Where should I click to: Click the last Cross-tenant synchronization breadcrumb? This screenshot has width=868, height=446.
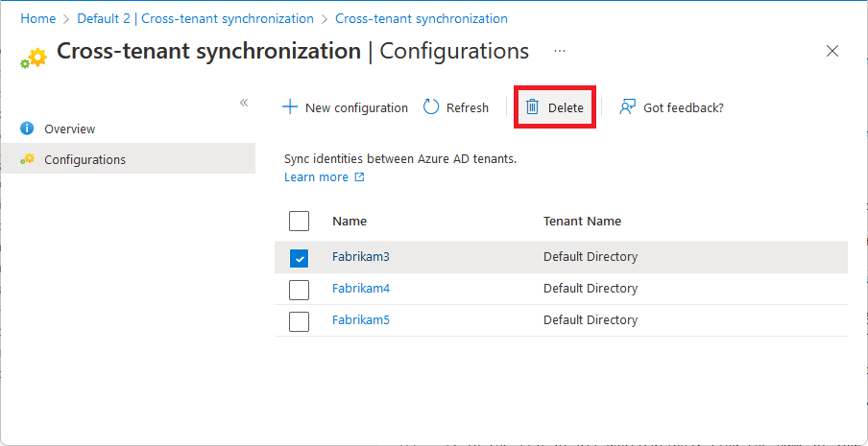(x=422, y=19)
